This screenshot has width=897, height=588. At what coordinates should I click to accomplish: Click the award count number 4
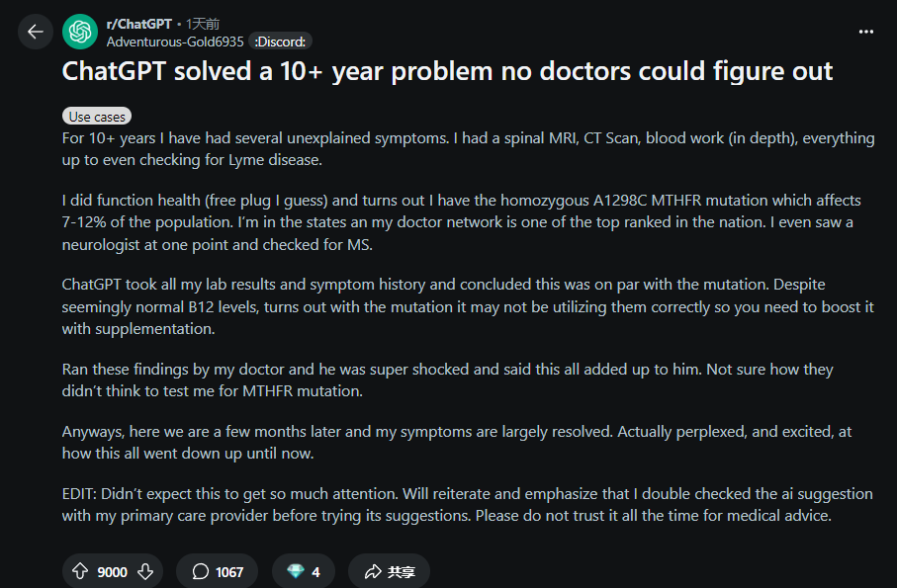[315, 571]
